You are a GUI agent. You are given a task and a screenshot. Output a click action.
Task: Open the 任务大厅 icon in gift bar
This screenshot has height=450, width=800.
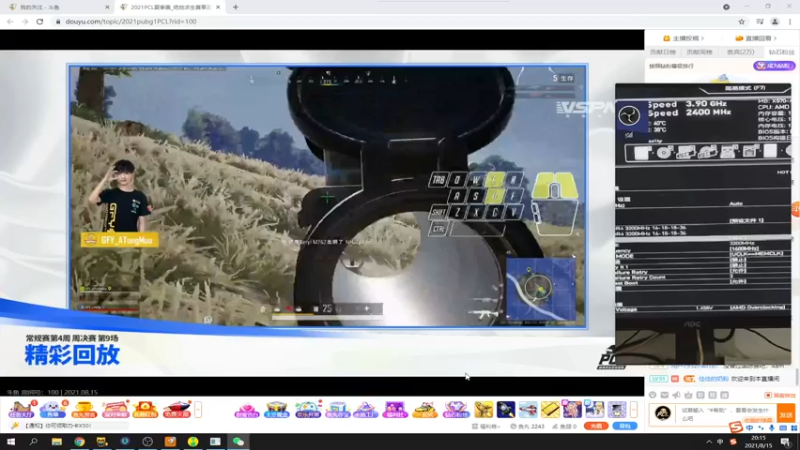pyautogui.click(x=22, y=409)
